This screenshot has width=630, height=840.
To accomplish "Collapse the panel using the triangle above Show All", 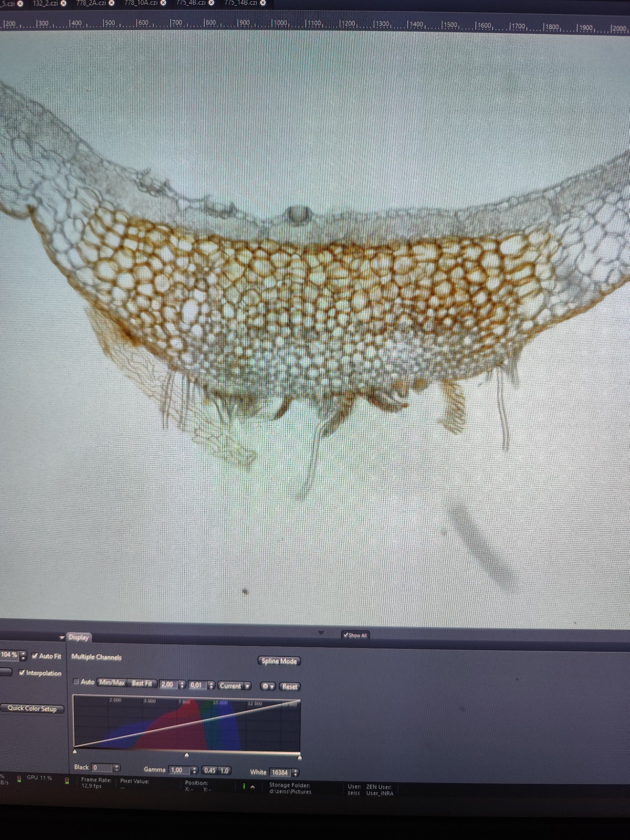I will pos(321,633).
